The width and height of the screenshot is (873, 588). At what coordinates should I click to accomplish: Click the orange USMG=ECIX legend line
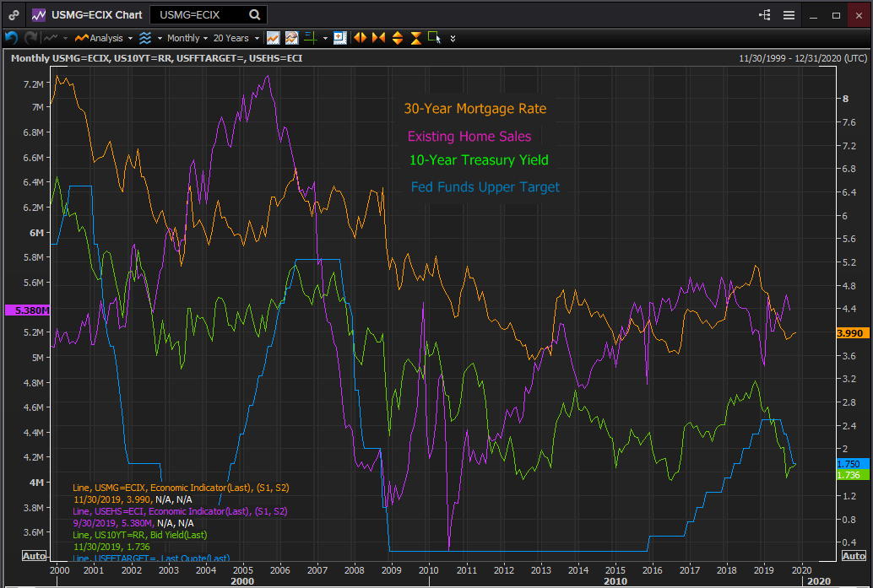point(181,488)
